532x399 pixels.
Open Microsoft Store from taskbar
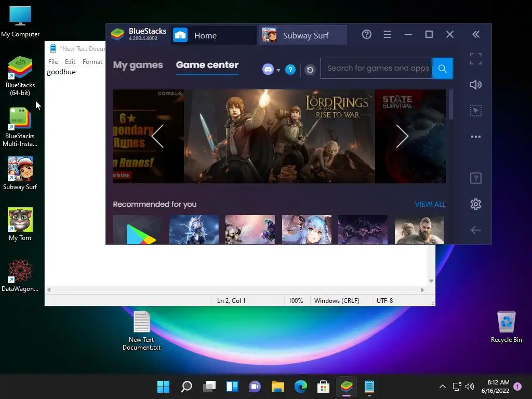[323, 387]
